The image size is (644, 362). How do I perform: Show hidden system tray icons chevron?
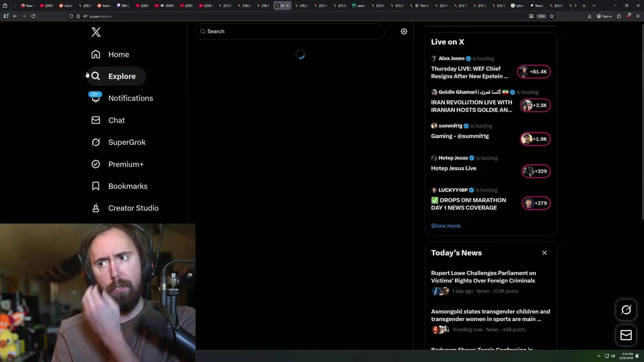[x=599, y=356]
